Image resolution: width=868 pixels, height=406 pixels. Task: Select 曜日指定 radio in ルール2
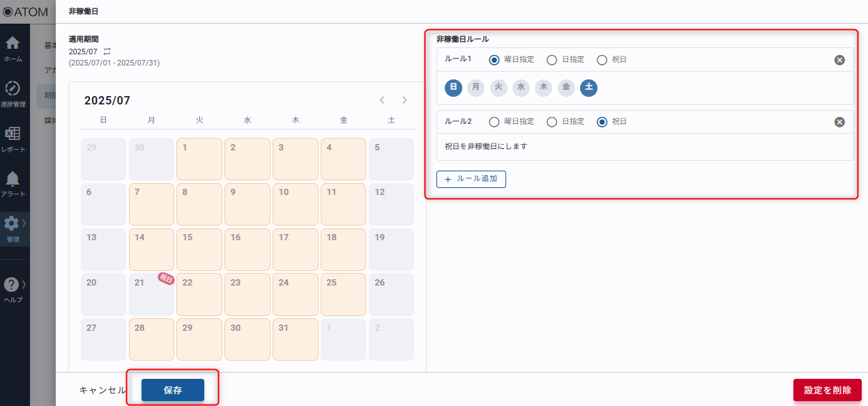click(494, 122)
